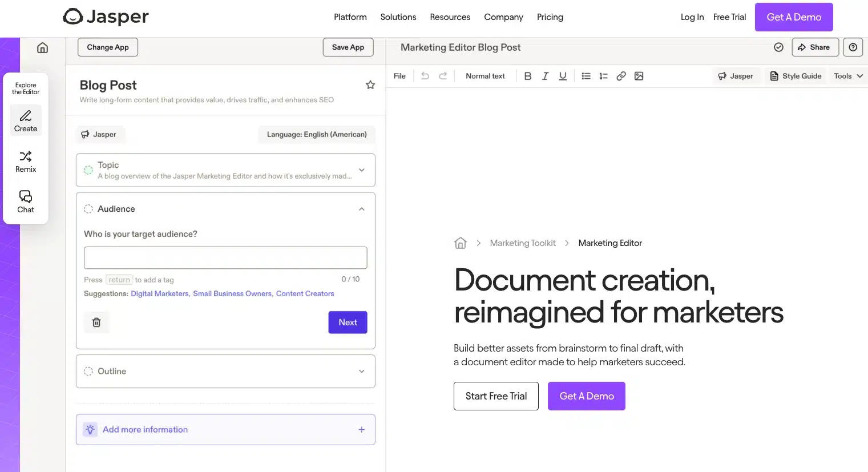
Task: Toggle italic formatting
Action: pyautogui.click(x=545, y=76)
